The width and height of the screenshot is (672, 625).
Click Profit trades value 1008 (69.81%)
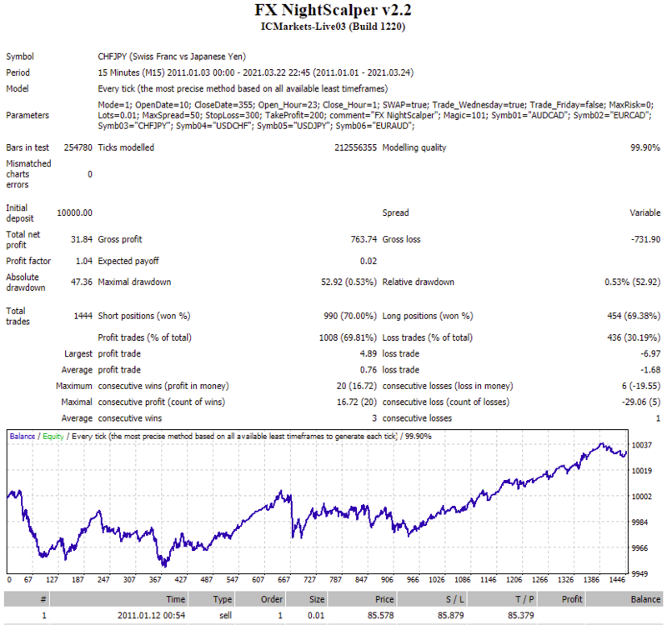[348, 337]
